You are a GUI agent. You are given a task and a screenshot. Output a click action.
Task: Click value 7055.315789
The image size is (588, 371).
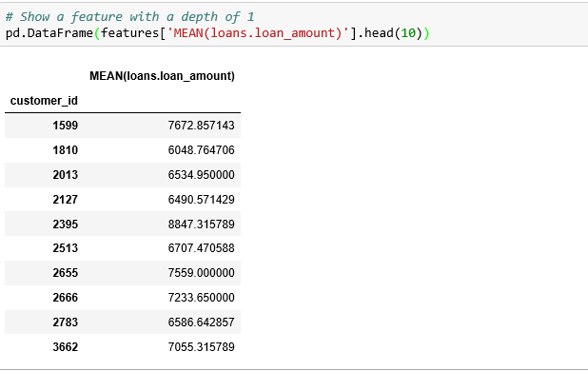point(201,347)
